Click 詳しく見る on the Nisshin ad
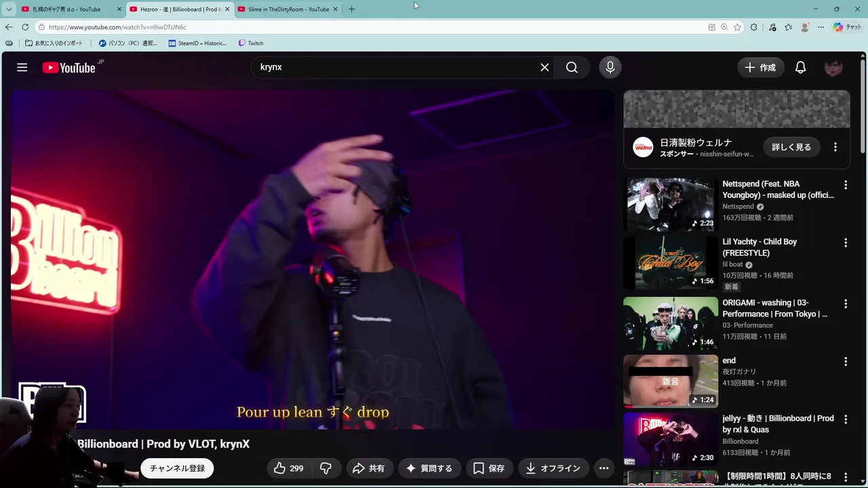 pos(791,147)
